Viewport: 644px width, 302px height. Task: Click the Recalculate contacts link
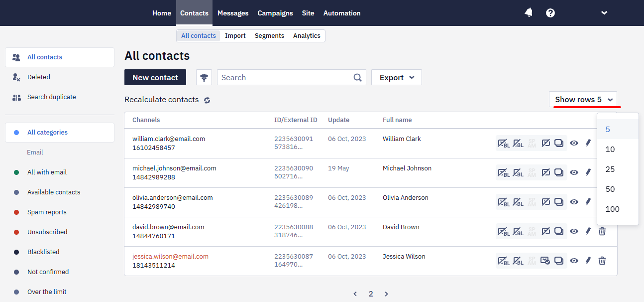(162, 100)
